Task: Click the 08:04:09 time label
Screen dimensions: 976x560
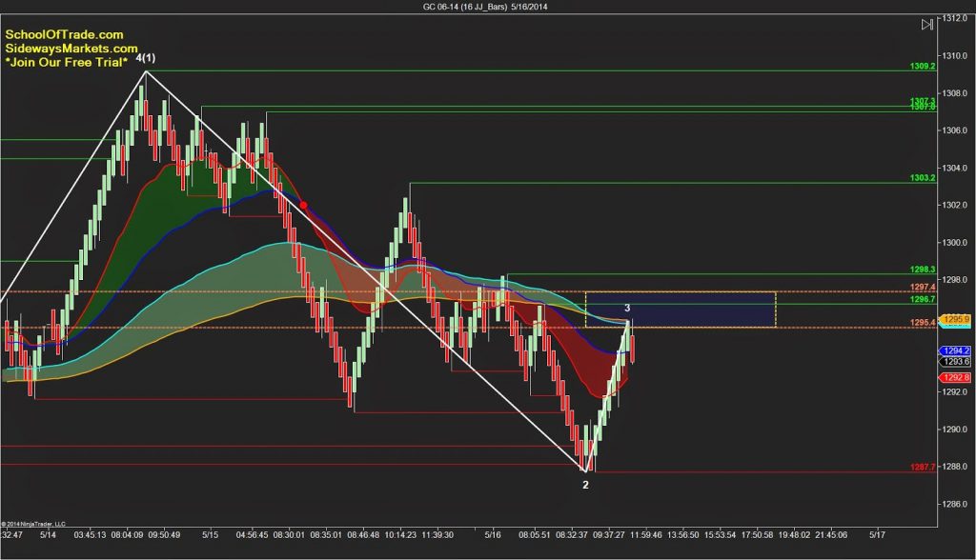Action: pos(127,534)
